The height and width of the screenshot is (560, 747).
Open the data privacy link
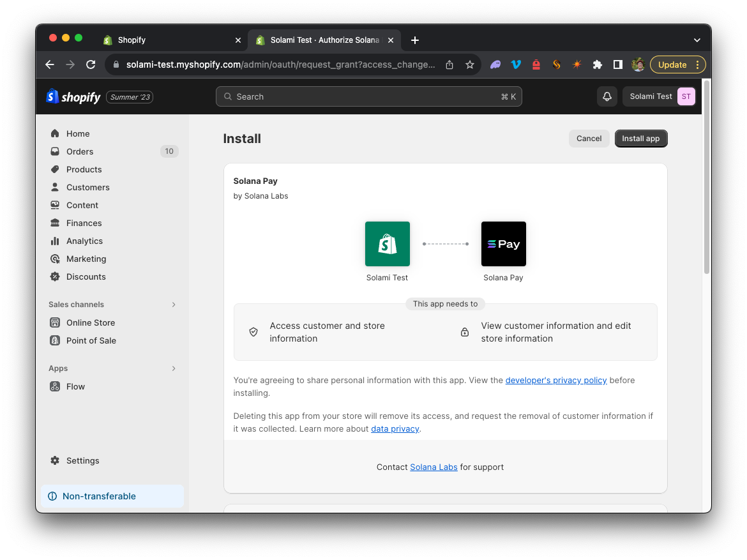point(395,429)
